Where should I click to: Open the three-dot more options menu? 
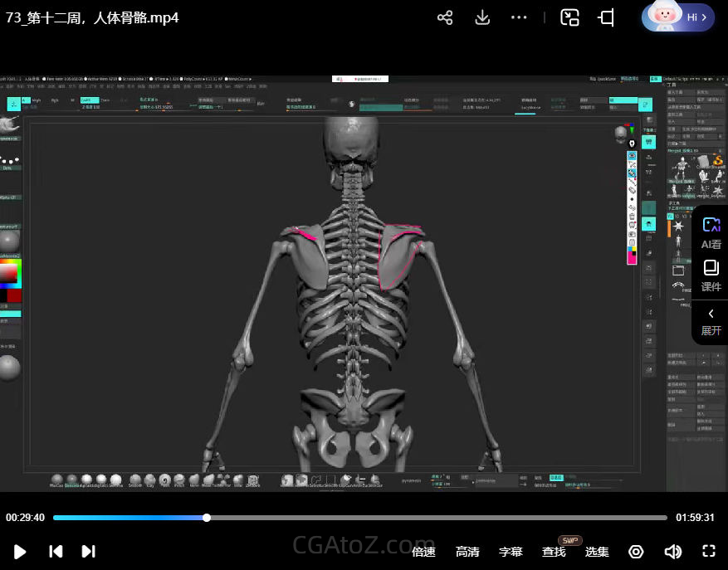coord(519,17)
